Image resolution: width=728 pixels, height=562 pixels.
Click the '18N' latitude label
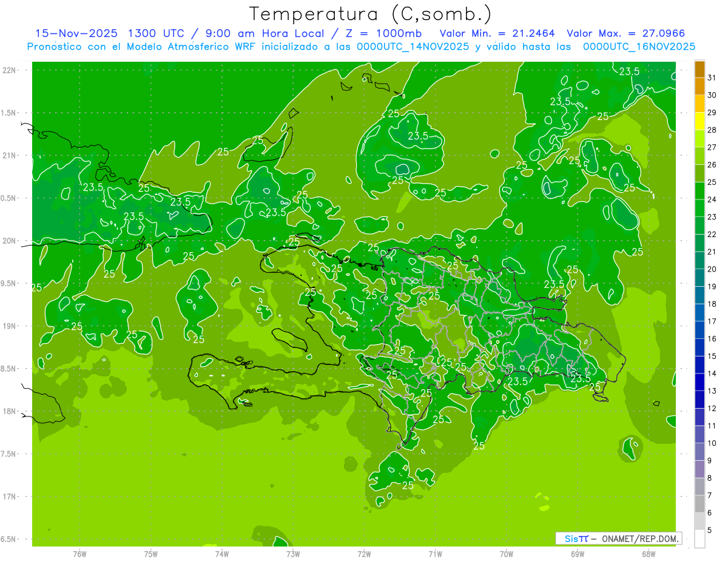10,411
